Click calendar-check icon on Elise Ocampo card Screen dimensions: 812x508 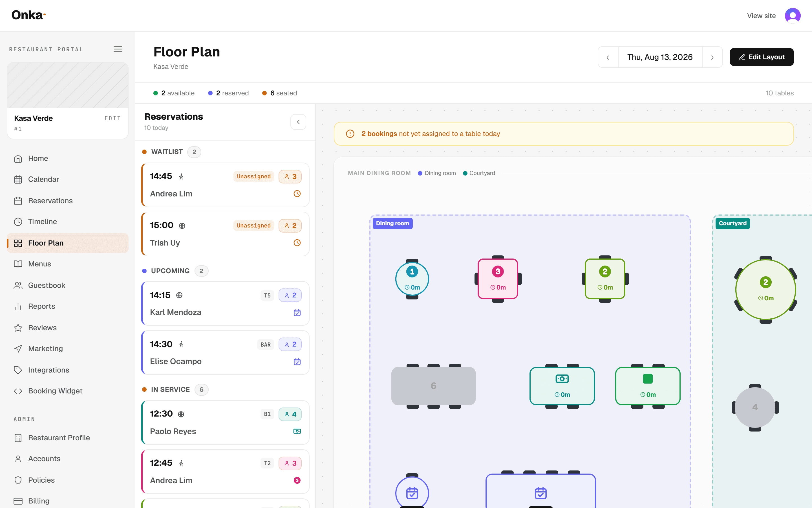coord(297,362)
